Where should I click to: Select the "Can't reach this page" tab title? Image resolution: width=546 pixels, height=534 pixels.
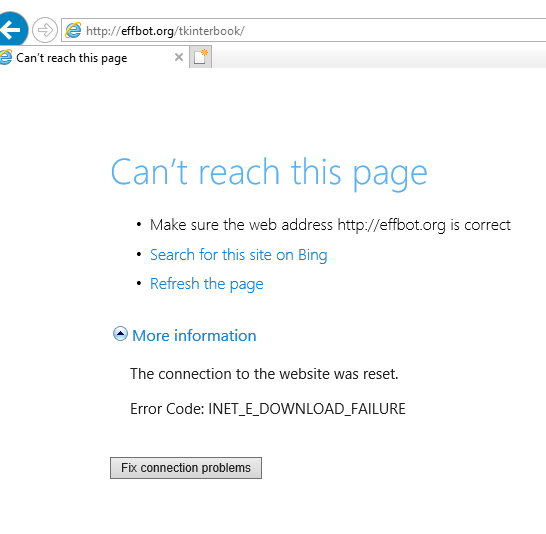(x=72, y=58)
